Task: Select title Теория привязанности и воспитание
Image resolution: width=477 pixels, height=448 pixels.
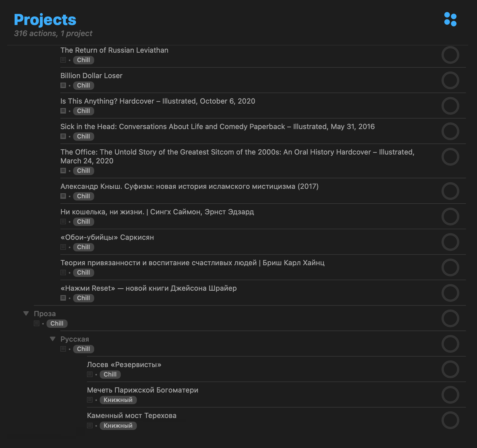Action: pyautogui.click(x=192, y=263)
